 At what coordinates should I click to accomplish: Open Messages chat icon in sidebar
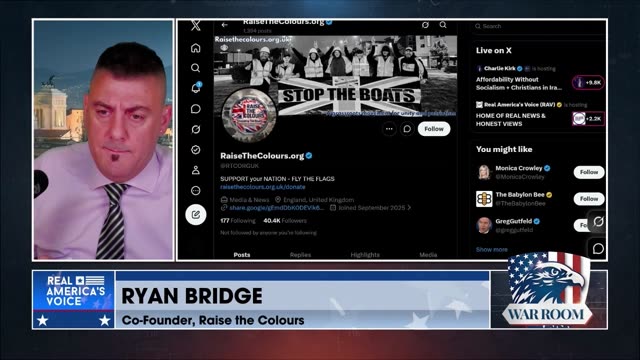196,109
